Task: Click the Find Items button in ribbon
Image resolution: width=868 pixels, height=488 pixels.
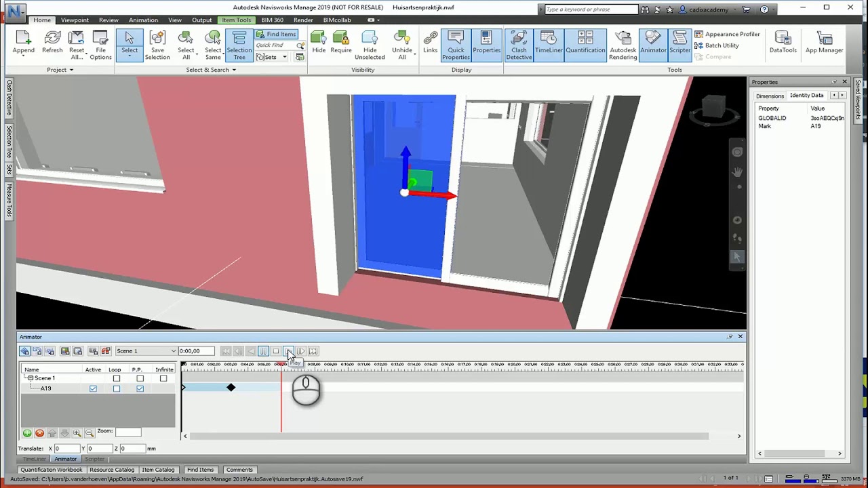Action: pos(276,34)
